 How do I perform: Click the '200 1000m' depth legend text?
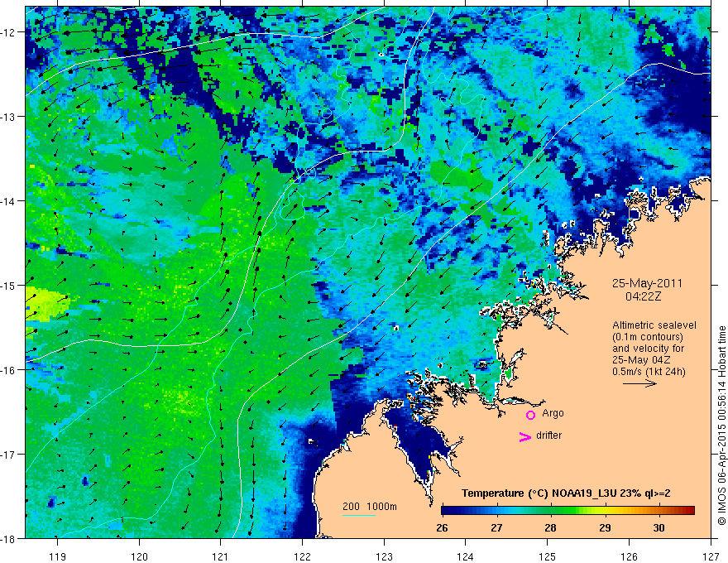pos(370,507)
